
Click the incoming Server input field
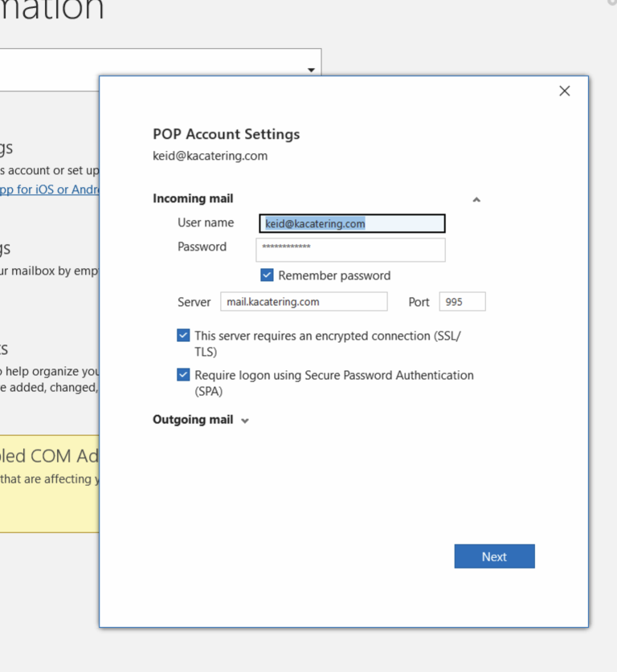click(x=304, y=302)
